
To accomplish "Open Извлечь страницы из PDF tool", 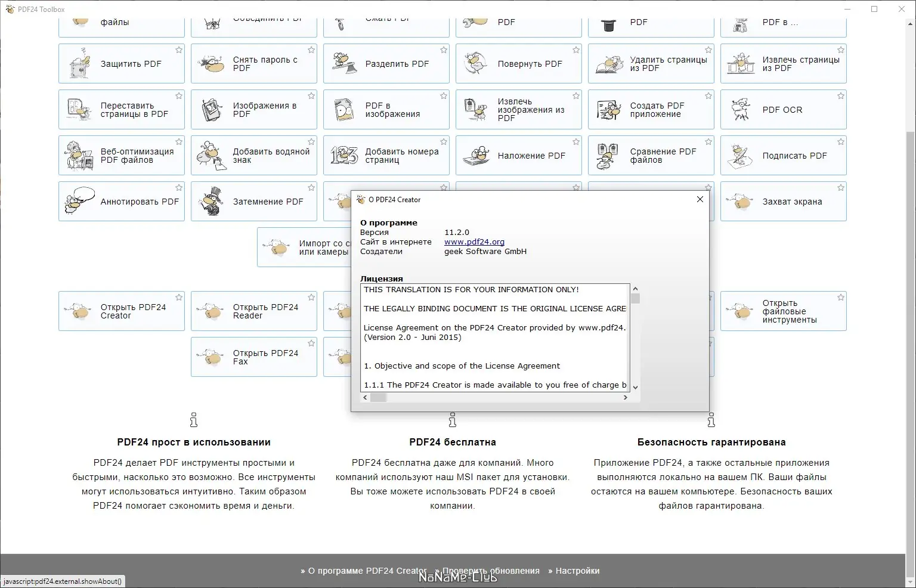I will [784, 64].
